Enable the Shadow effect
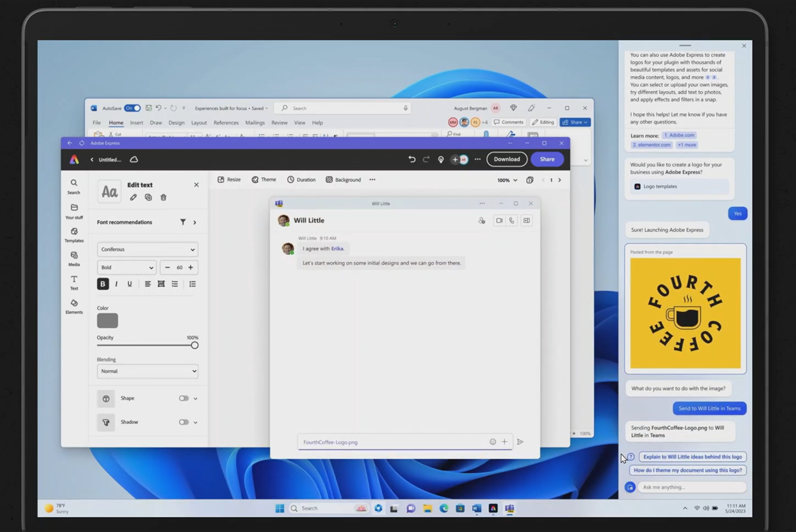Screen dimensions: 796x532 pos(183,422)
